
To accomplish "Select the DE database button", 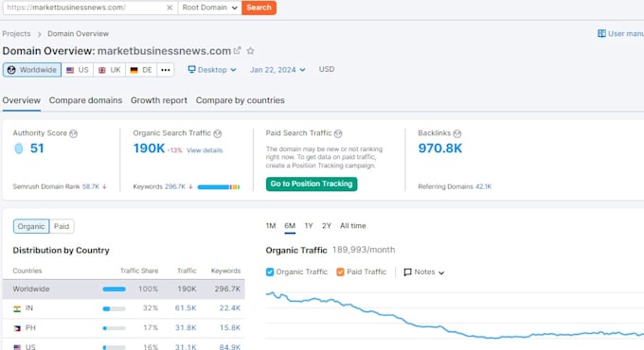I will coord(141,70).
